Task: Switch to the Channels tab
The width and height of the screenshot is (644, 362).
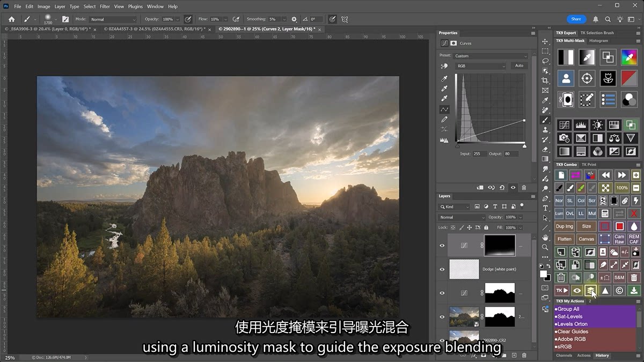Action: [x=564, y=356]
